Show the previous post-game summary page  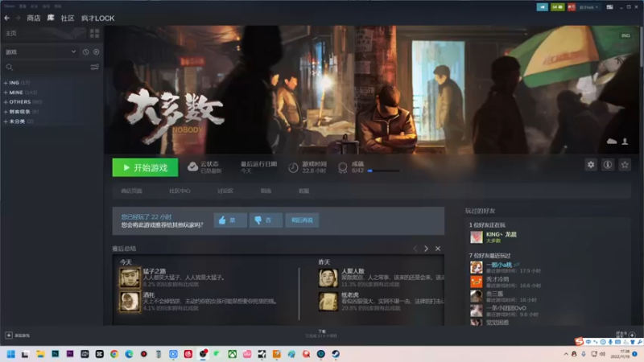tap(415, 249)
